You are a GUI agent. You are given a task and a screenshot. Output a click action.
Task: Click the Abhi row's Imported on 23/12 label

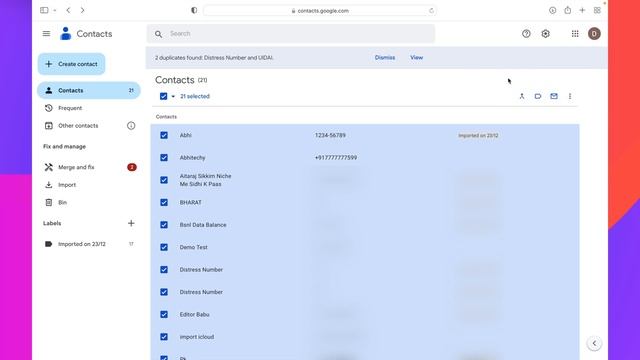coord(478,136)
